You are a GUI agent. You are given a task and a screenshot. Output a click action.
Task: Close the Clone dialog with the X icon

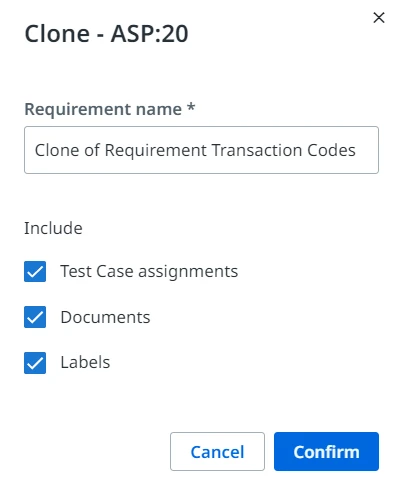pyautogui.click(x=379, y=18)
